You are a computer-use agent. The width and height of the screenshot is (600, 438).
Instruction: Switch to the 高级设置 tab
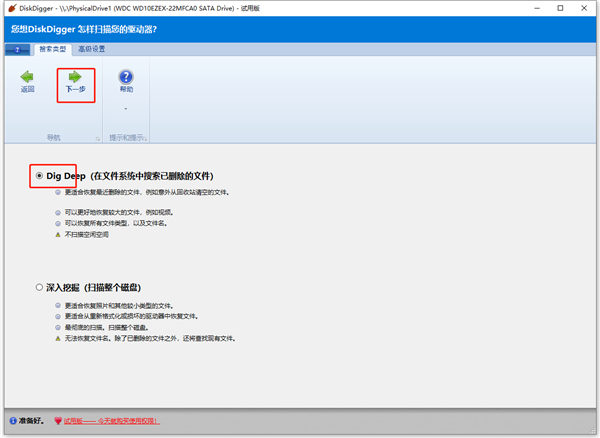[x=92, y=49]
